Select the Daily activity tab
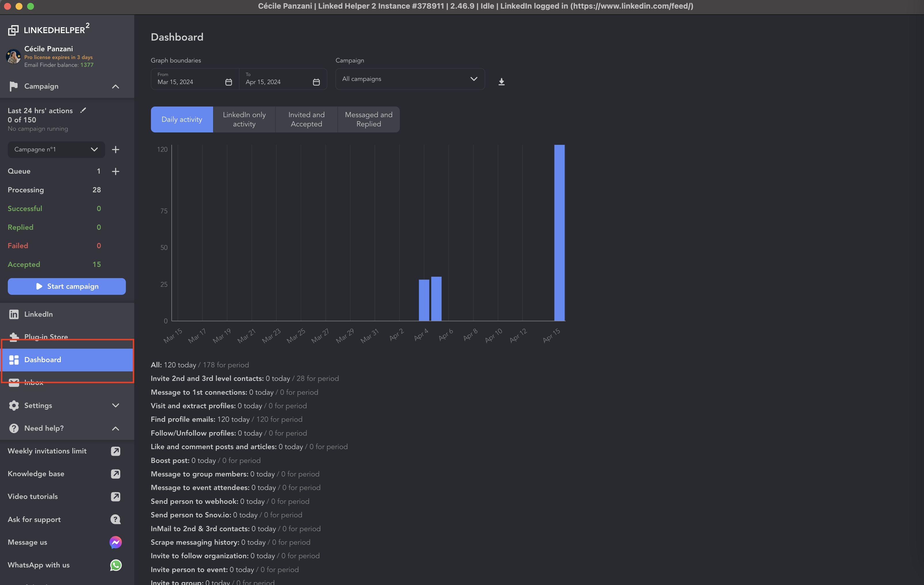924x585 pixels. 181,119
